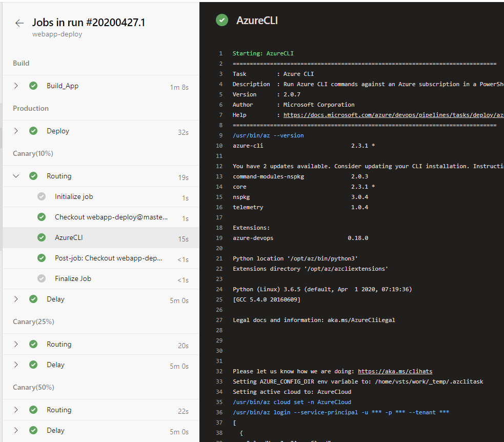Open the Build_App job row
The width and height of the screenshot is (504, 442).
pos(101,86)
